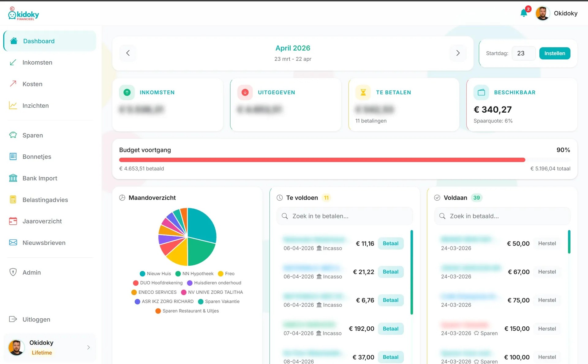The height and width of the screenshot is (364, 588).
Task: Click the Nieuwsbrieven envelope icon
Action: click(13, 242)
